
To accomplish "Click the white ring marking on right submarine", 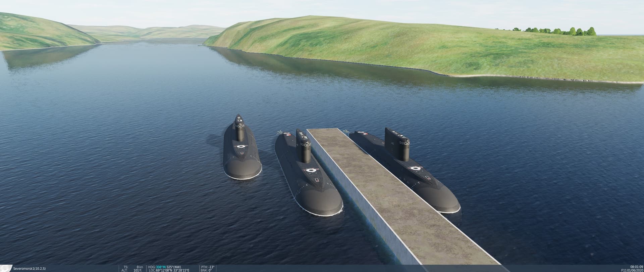I will point(415,168).
